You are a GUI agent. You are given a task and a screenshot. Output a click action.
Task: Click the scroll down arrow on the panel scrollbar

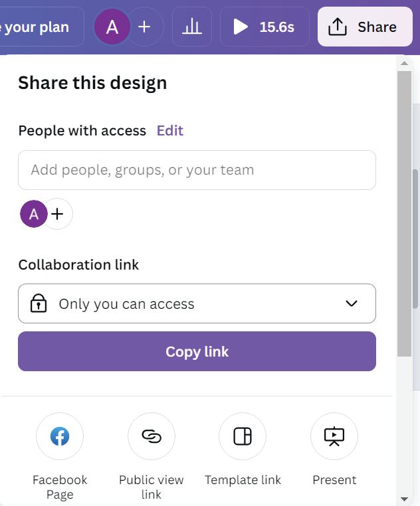point(404,499)
